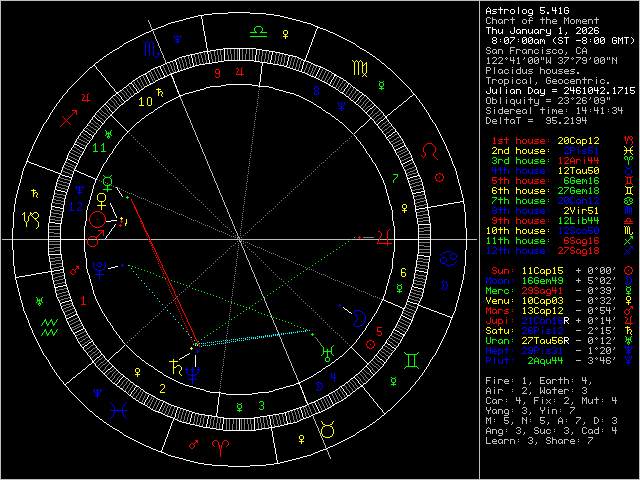The width and height of the screenshot is (640, 480).
Task: Click the 'Astrolog 5.41G' title text
Action: click(527, 11)
